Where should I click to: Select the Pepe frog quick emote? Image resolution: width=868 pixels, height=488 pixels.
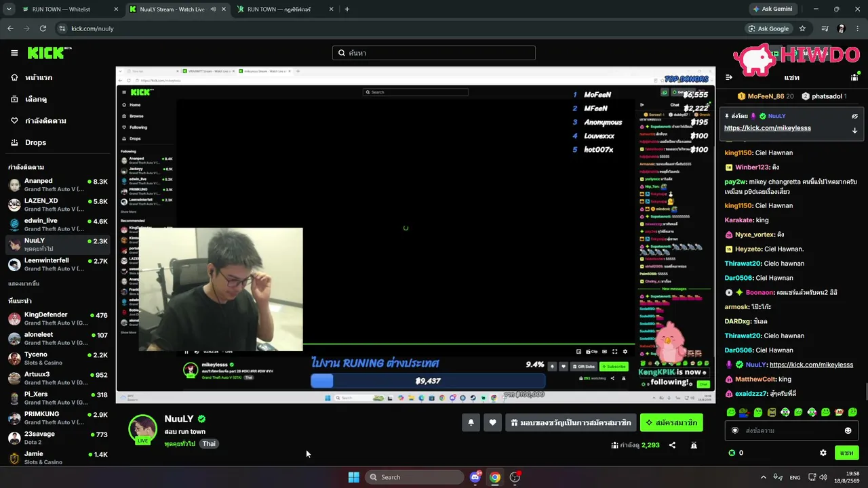(745, 412)
